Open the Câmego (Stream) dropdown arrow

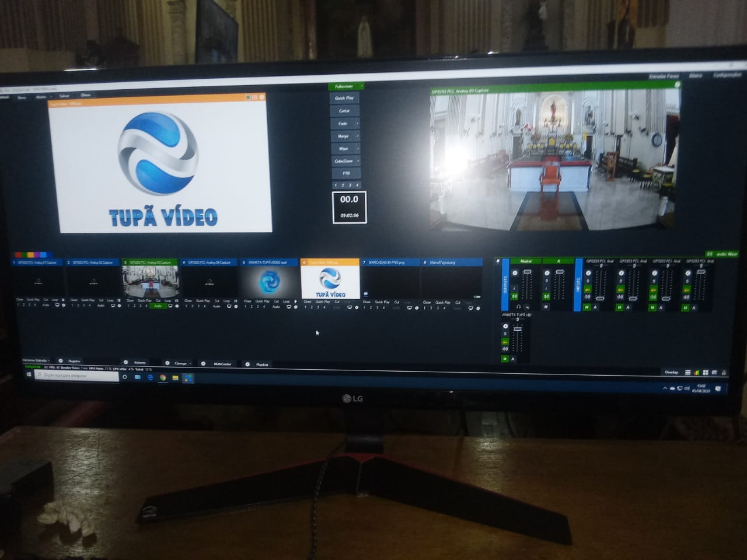coord(190,363)
